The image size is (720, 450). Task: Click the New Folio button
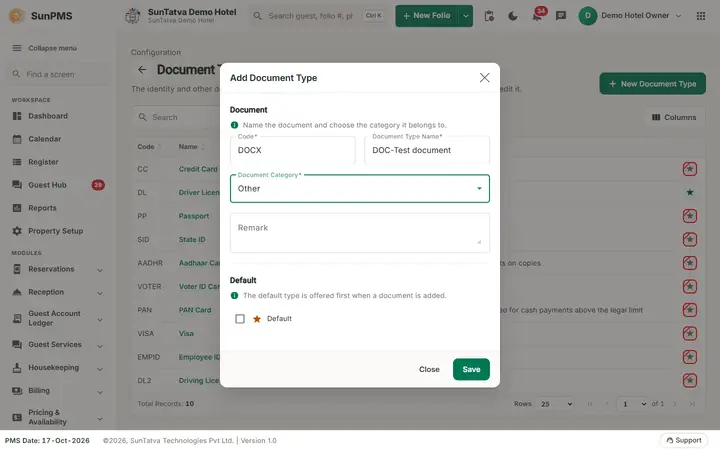[x=427, y=16]
